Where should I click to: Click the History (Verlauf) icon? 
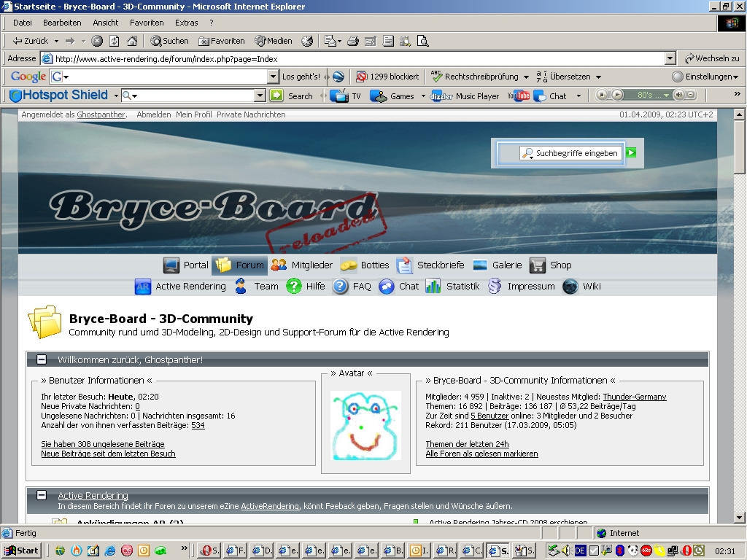tap(307, 41)
